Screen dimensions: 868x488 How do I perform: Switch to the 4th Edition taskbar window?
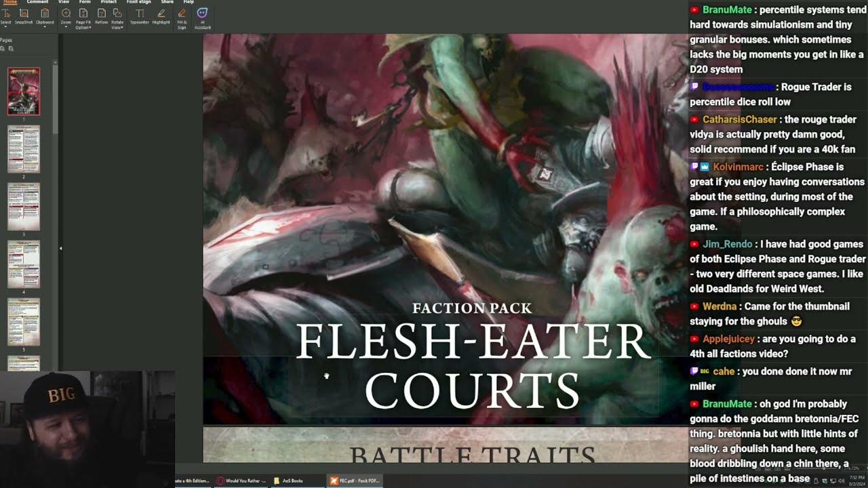point(192,481)
